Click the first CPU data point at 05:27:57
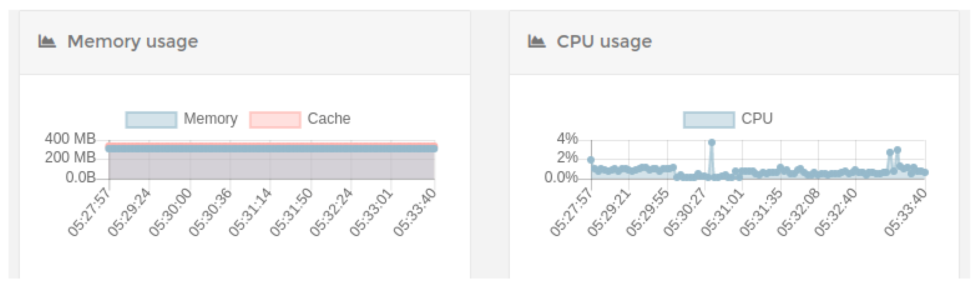980x289 pixels. coord(591,160)
